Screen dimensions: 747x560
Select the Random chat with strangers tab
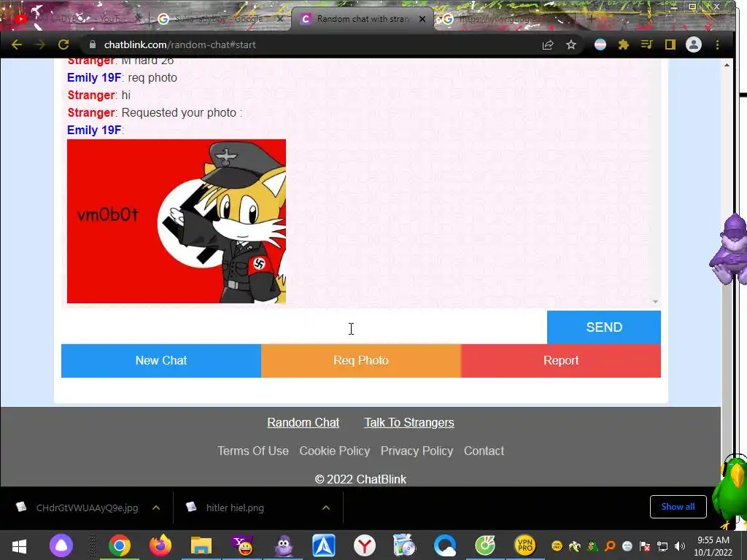coord(362,19)
